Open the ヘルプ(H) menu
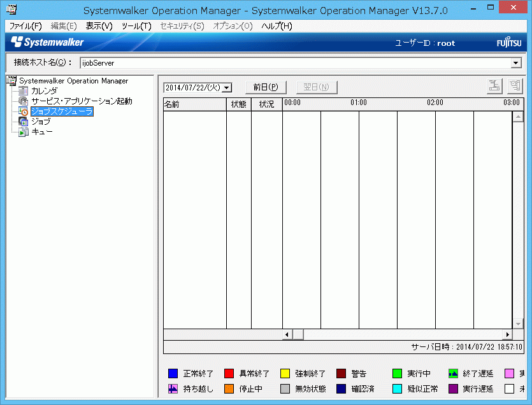 click(x=277, y=26)
